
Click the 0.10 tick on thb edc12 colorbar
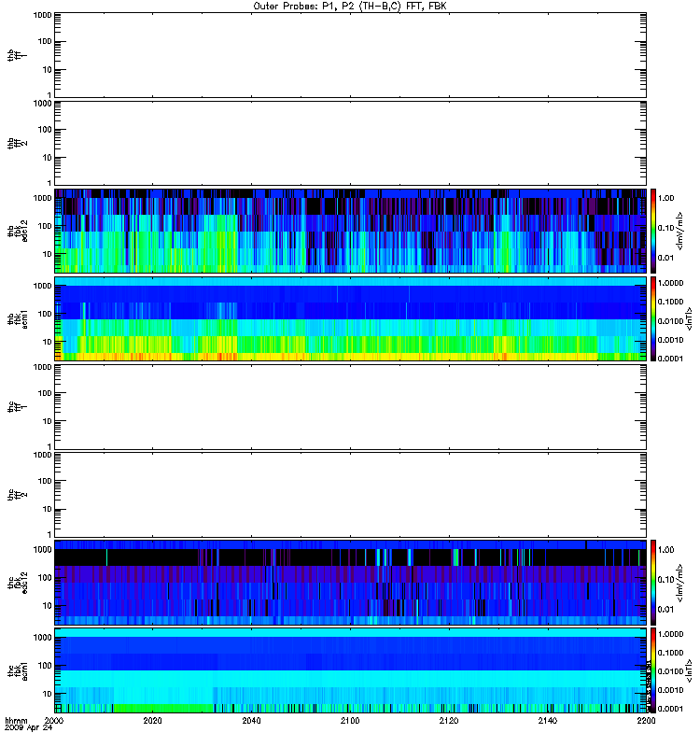pos(665,228)
